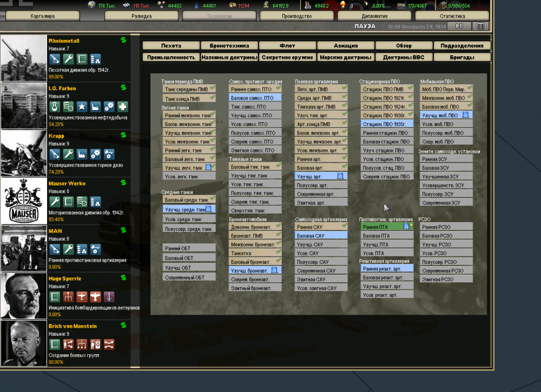Select the Ранняя ПТА technology
Screen dimensions: 541x392
383,227
